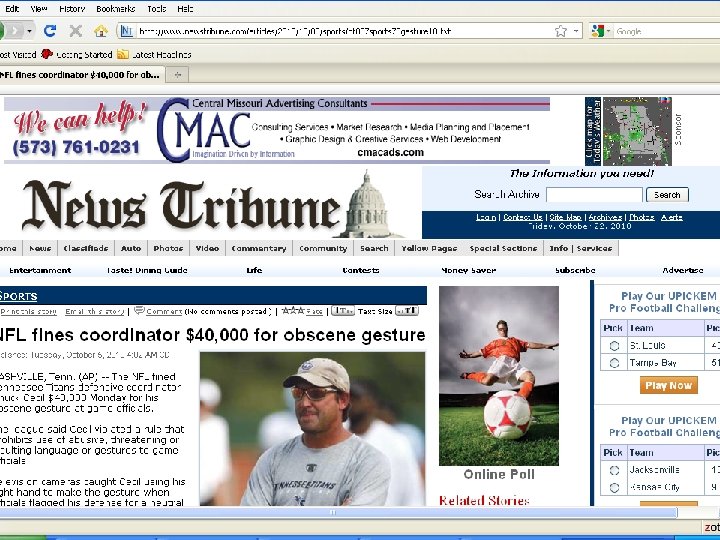The height and width of the screenshot is (540, 720).
Task: Open the Photos link in header
Action: (641, 217)
